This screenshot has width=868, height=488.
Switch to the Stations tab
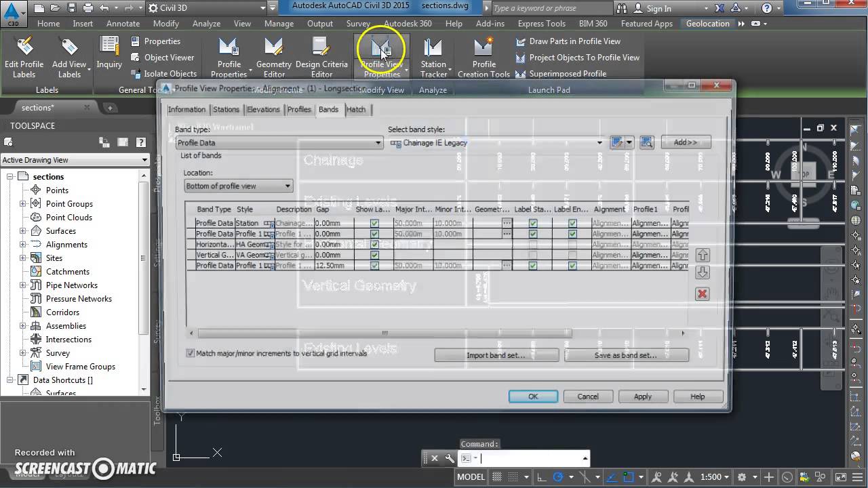coord(226,110)
